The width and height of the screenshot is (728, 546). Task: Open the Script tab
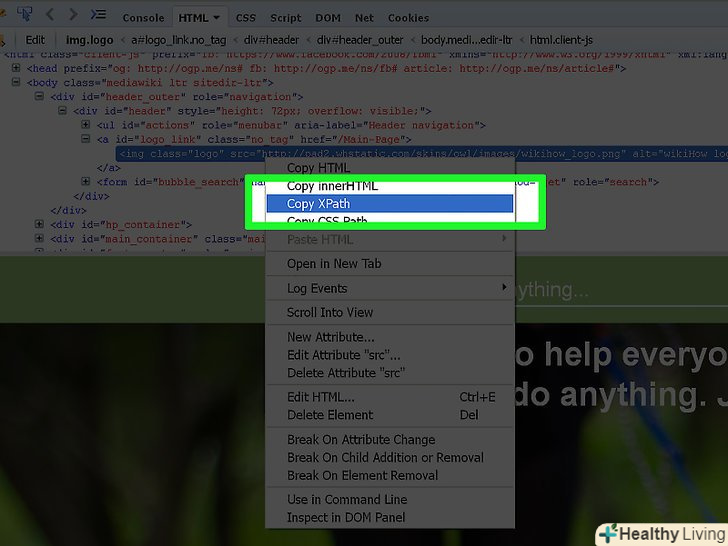pos(286,18)
